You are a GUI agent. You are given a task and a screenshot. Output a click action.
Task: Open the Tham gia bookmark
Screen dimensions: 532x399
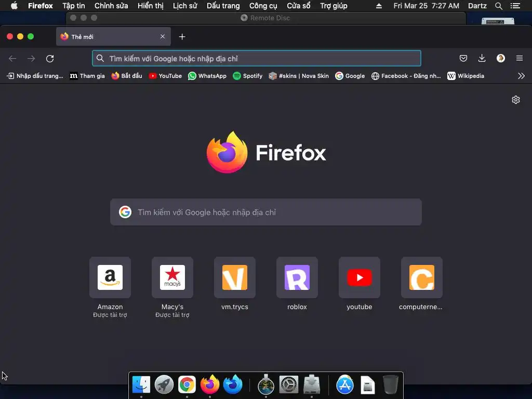coord(87,76)
